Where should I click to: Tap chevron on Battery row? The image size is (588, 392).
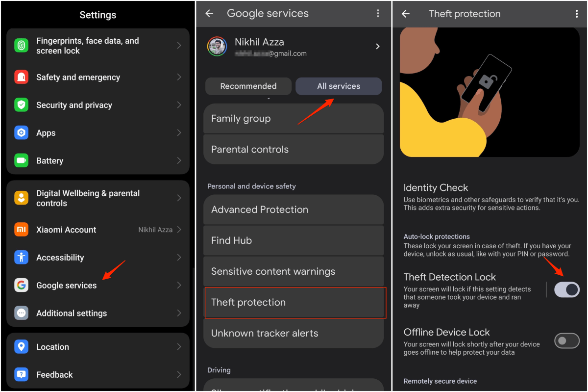click(x=179, y=160)
